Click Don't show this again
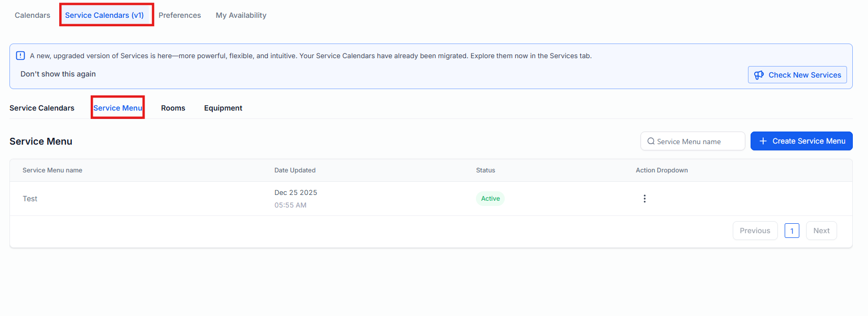The height and width of the screenshot is (316, 868). tap(58, 74)
